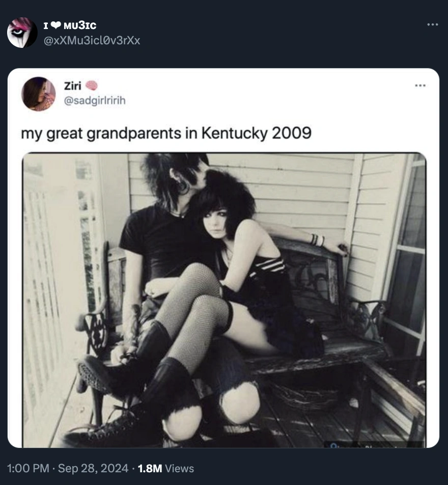Screen dimensions: 448x485
Task: Open the black-and-white photo of the couple on the bench
Action: pyautogui.click(x=224, y=300)
